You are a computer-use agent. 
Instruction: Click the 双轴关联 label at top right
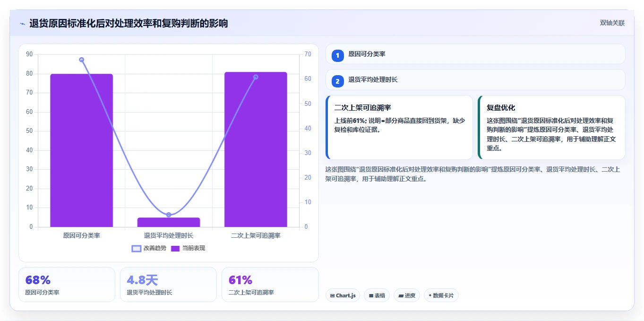tap(612, 23)
